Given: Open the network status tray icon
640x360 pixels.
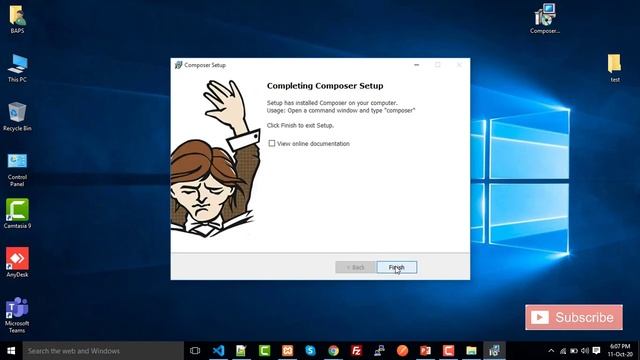Looking at the screenshot, I should [563, 351].
